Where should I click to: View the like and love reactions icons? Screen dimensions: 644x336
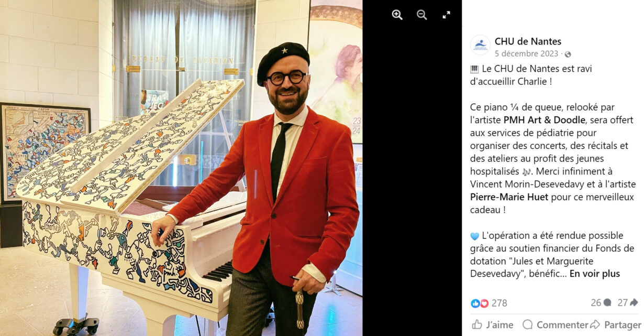click(480, 303)
